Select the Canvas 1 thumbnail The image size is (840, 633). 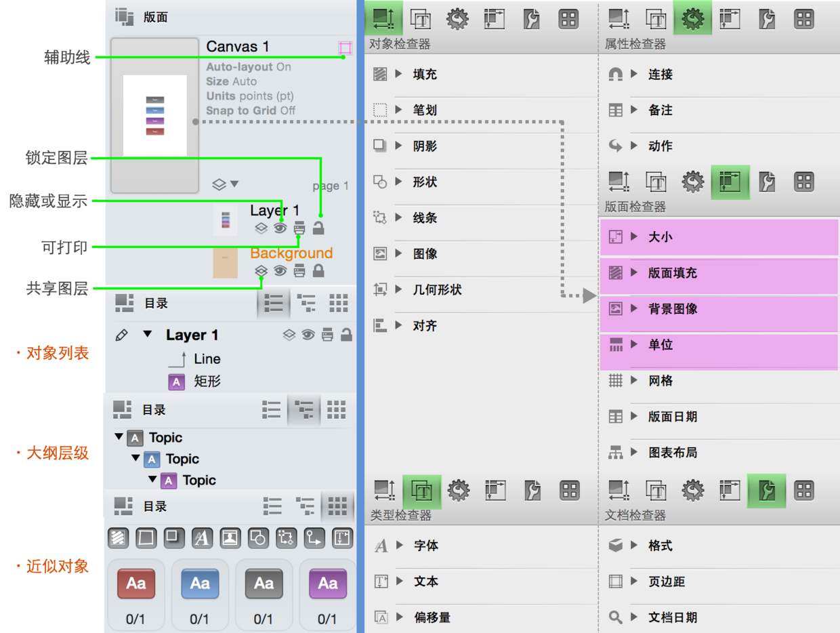coord(155,115)
